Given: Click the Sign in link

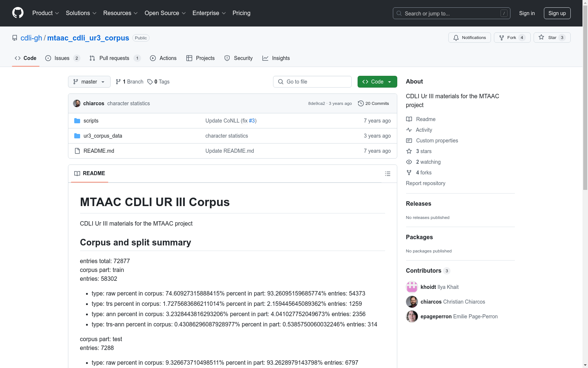Looking at the screenshot, I should coord(527,13).
